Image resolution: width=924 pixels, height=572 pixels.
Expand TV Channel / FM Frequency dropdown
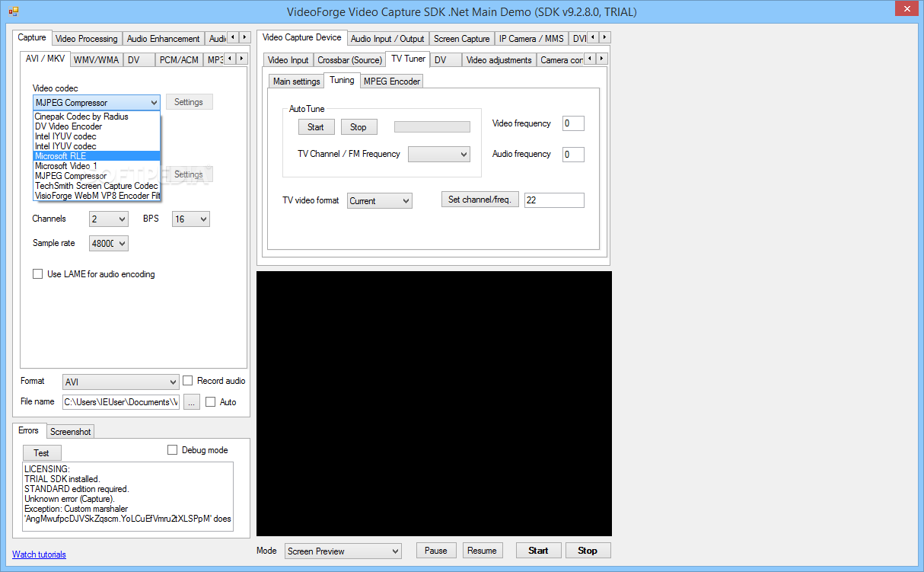pos(439,154)
